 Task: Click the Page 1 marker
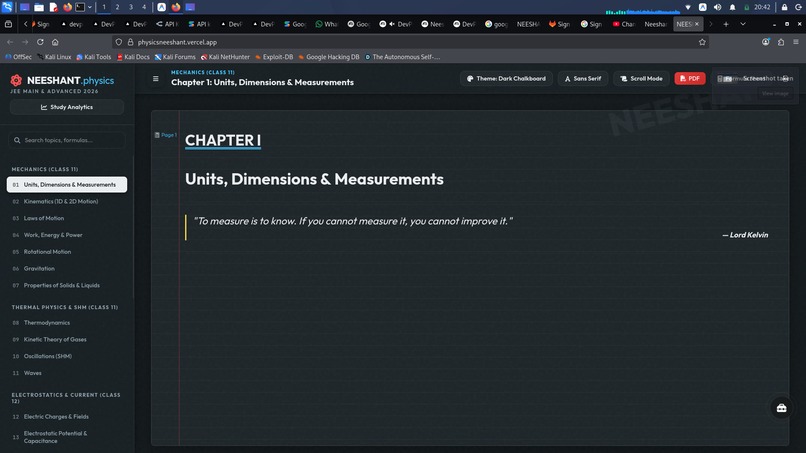coord(166,135)
